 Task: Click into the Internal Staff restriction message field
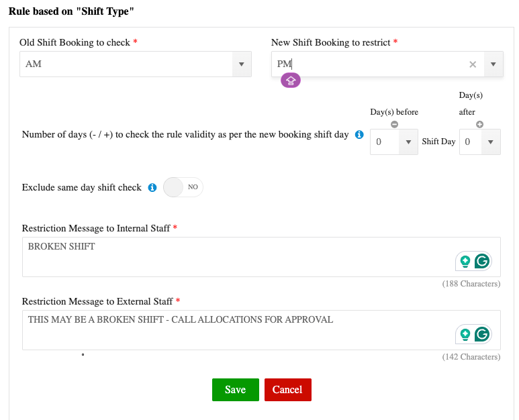235,256
